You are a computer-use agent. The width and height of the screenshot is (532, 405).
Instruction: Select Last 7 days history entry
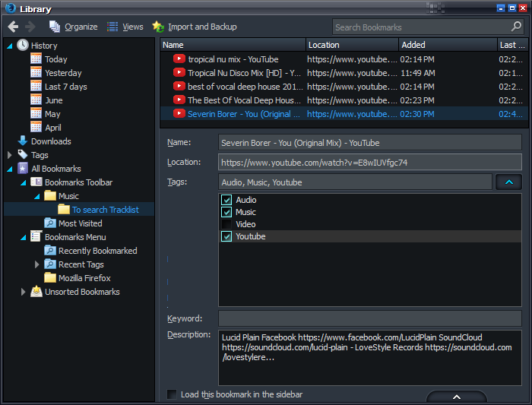[66, 87]
